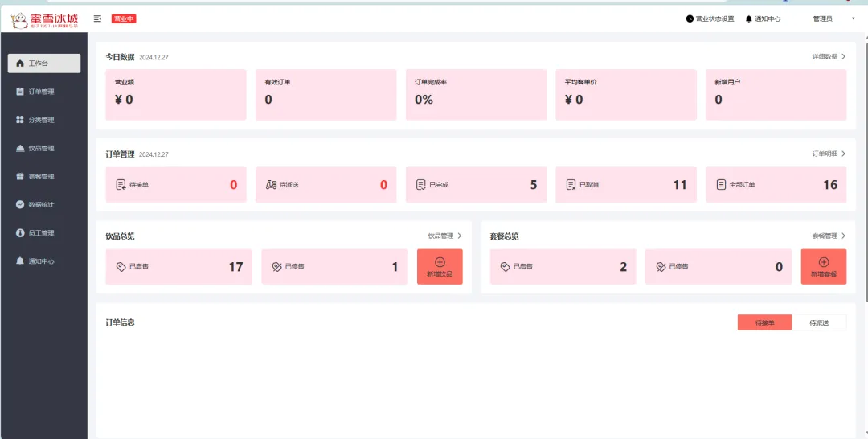The image size is (868, 439).
Task: Open 员工管理 in sidebar
Action: click(44, 233)
